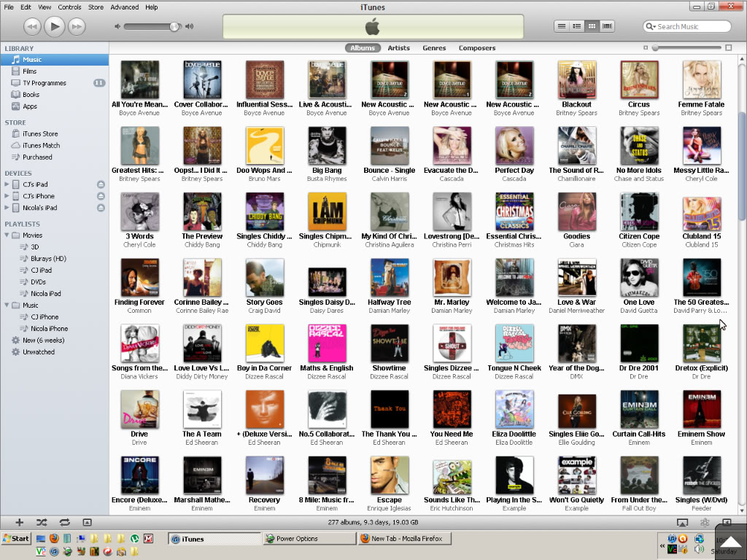Skip to the next track
This screenshot has width=747, height=560.
coord(76,27)
